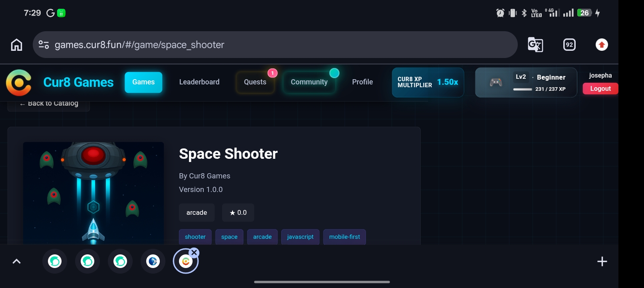
Task: Tap the alarm clock status icon
Action: 500,13
